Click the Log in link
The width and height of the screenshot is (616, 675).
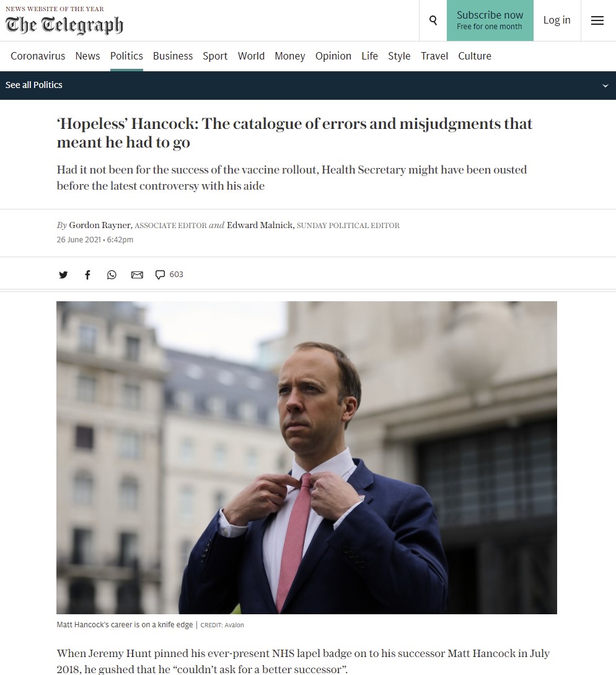point(557,20)
